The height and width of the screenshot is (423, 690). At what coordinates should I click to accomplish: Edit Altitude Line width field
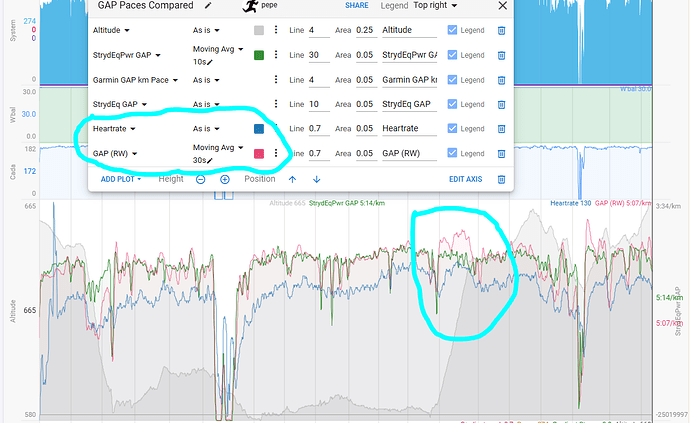319,30
